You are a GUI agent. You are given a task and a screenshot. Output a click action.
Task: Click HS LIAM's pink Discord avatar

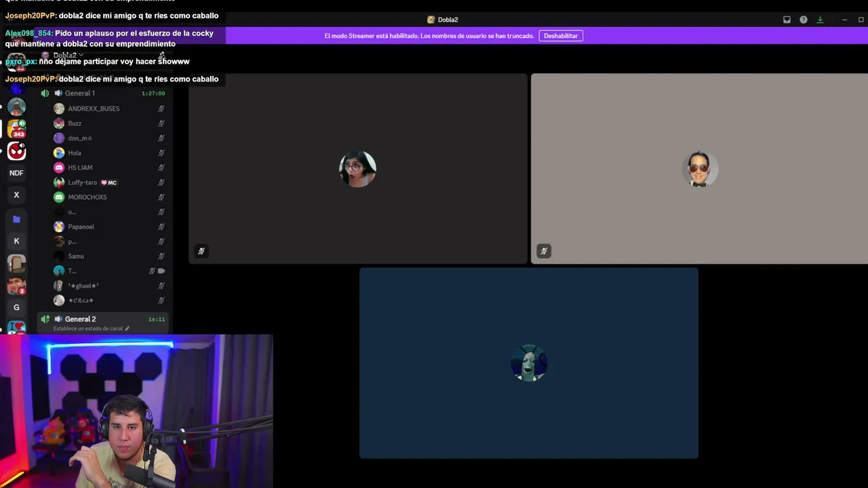(x=59, y=167)
